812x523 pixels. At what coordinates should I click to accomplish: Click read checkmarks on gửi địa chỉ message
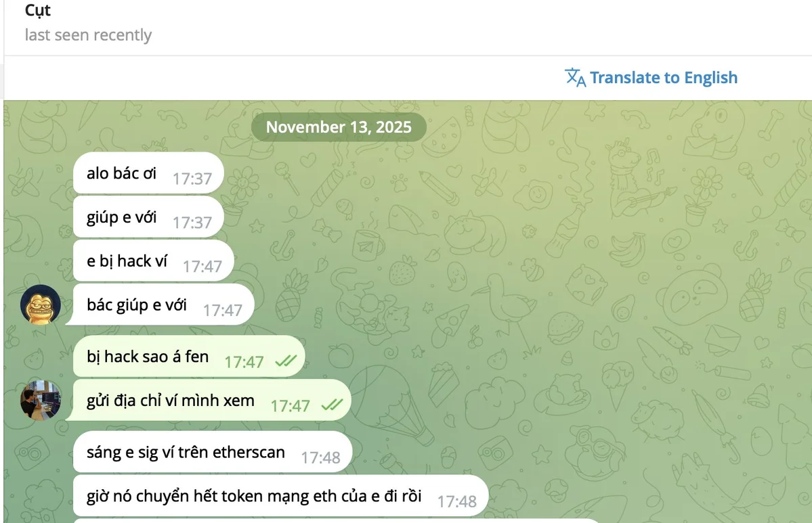332,405
